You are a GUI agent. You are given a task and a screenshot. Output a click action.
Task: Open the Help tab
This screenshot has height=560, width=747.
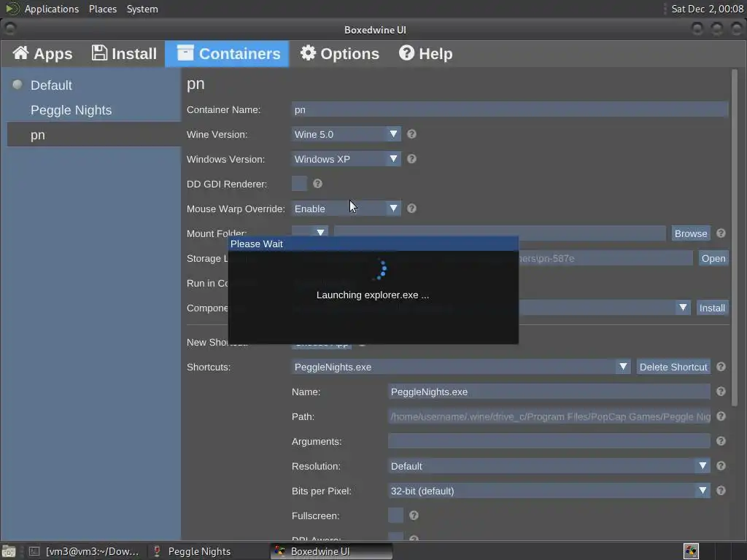(x=425, y=54)
